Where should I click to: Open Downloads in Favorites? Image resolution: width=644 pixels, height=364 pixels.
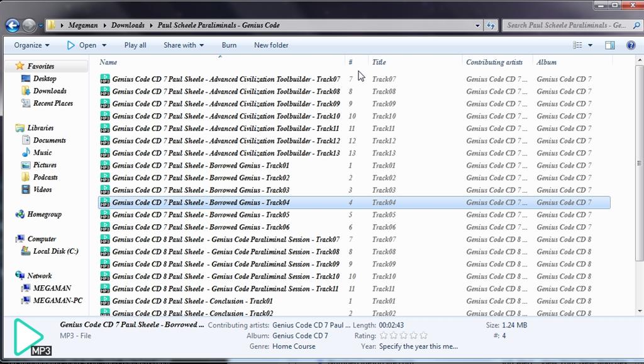(x=50, y=91)
